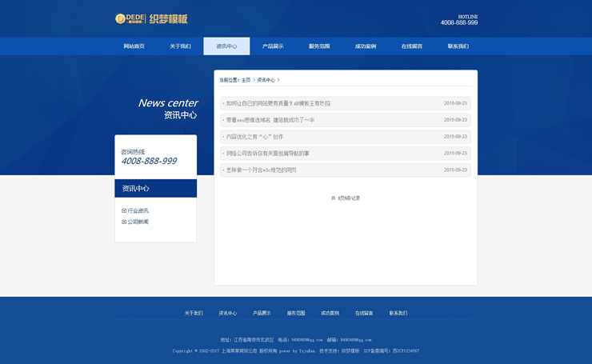Open 服务范围 in the top navigation

319,46
